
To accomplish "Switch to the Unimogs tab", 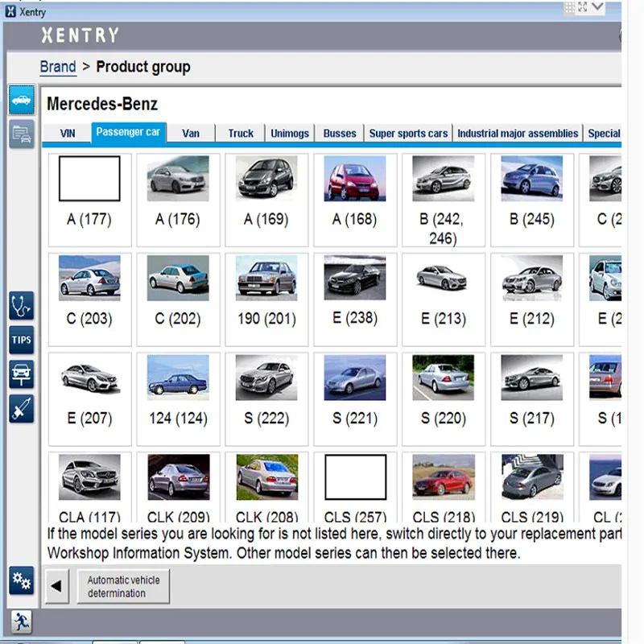I will (290, 134).
